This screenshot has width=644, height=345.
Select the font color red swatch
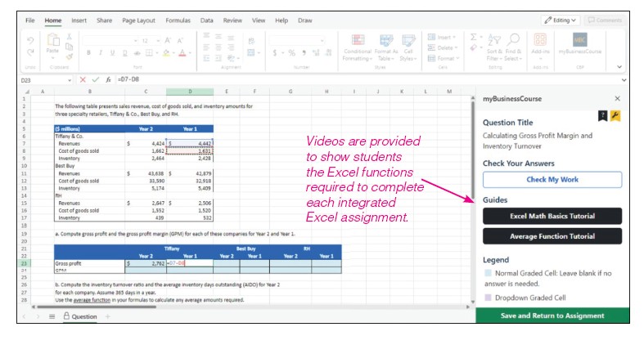(x=182, y=53)
